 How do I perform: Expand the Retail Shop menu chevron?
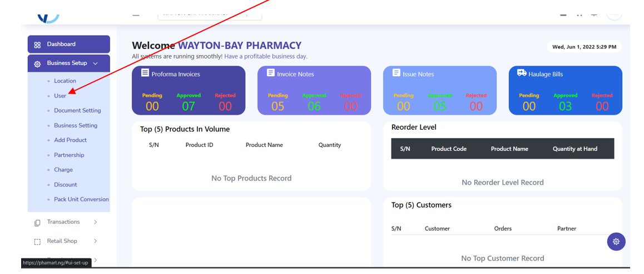click(95, 241)
